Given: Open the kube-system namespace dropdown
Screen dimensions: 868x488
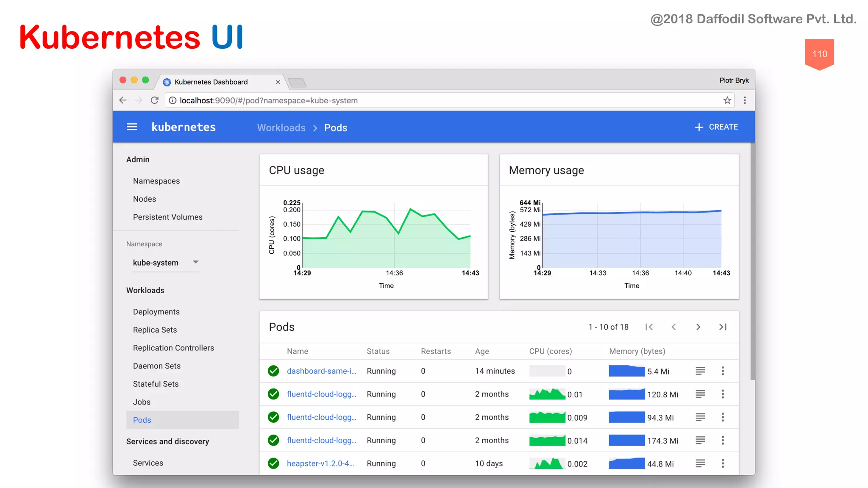Looking at the screenshot, I should 166,263.
